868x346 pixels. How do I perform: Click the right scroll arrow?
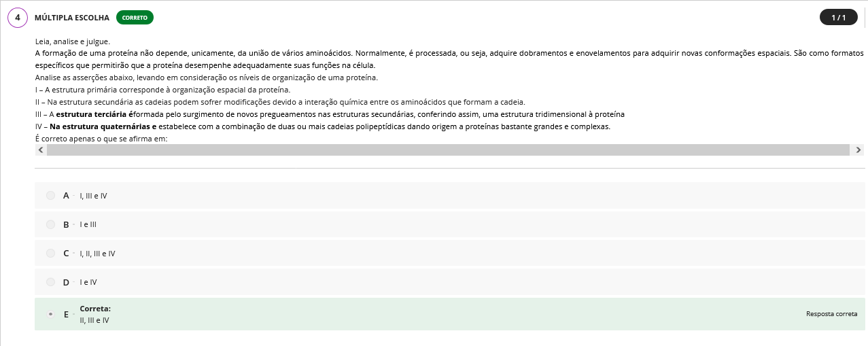858,150
